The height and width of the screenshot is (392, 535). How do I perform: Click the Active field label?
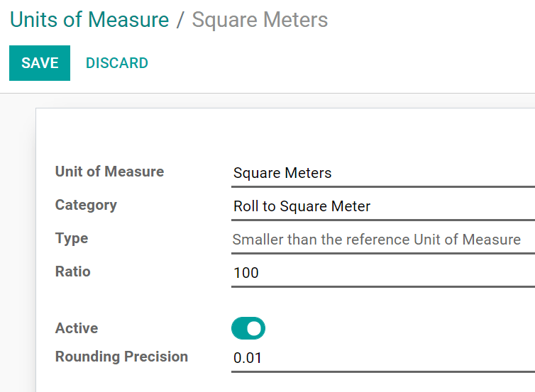coord(77,328)
